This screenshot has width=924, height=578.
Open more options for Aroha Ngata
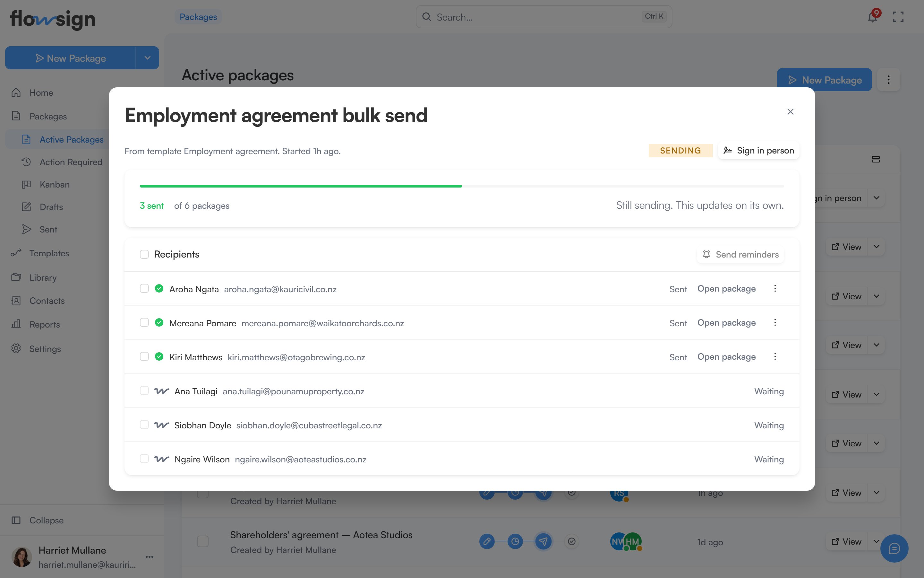775,289
